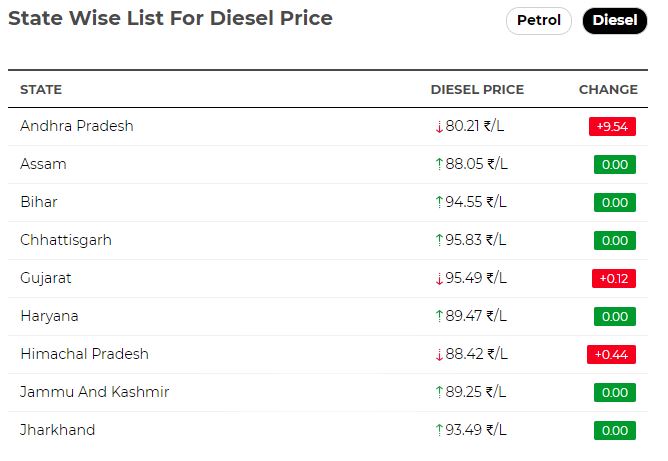Image resolution: width=668 pixels, height=461 pixels.
Task: Click the +0.44 change badge
Action: pos(611,354)
